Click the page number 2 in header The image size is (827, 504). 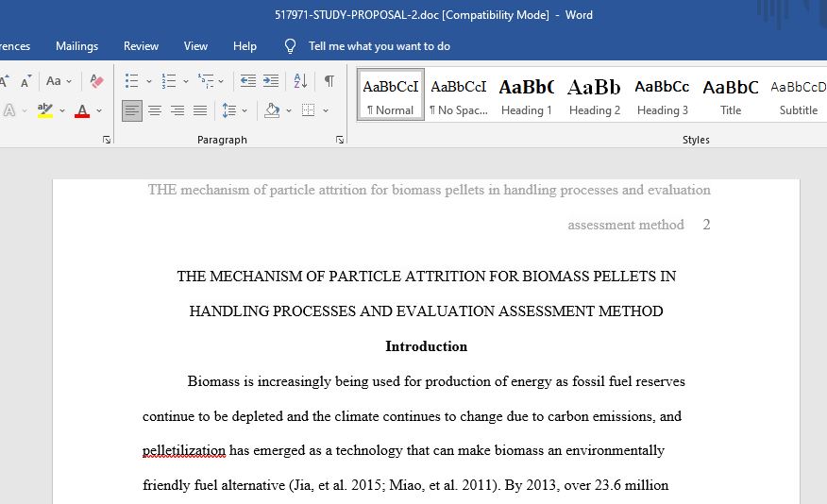[x=706, y=225]
